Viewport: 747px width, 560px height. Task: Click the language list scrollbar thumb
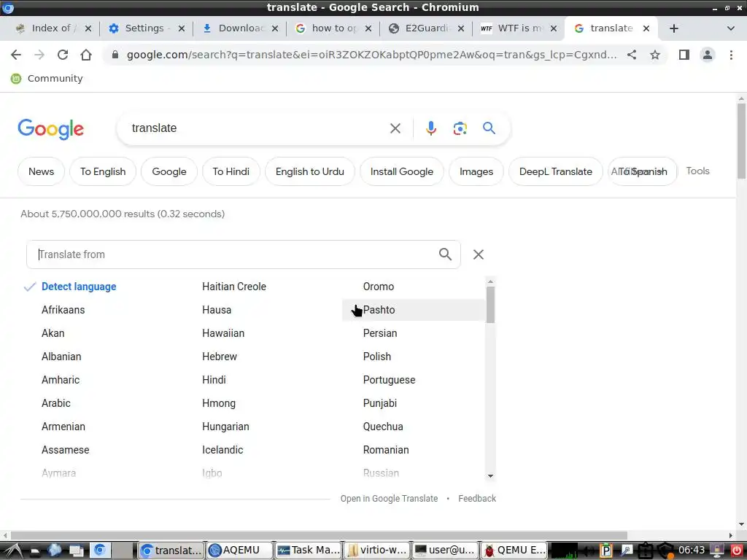coord(490,305)
